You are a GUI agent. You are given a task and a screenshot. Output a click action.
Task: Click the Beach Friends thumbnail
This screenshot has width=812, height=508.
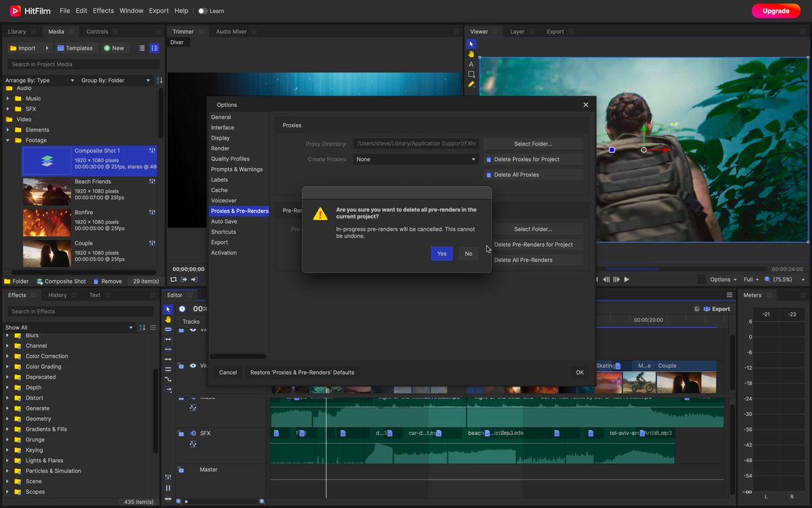tap(47, 192)
